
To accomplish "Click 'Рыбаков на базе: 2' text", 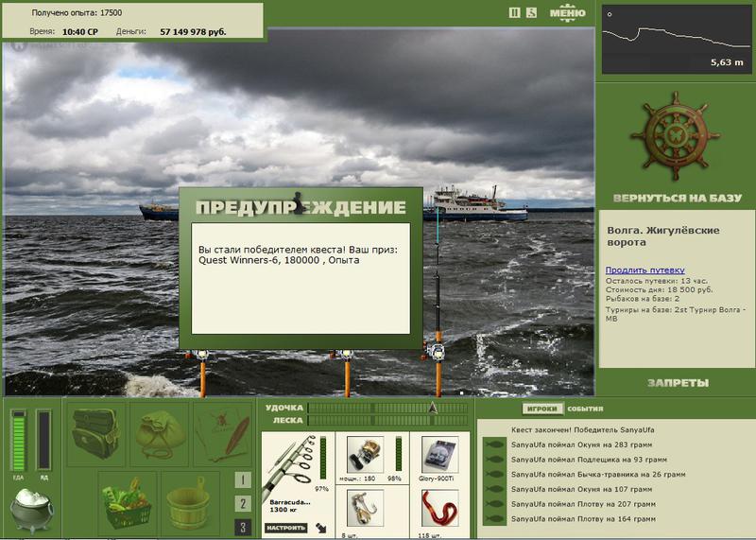I will coord(643,299).
